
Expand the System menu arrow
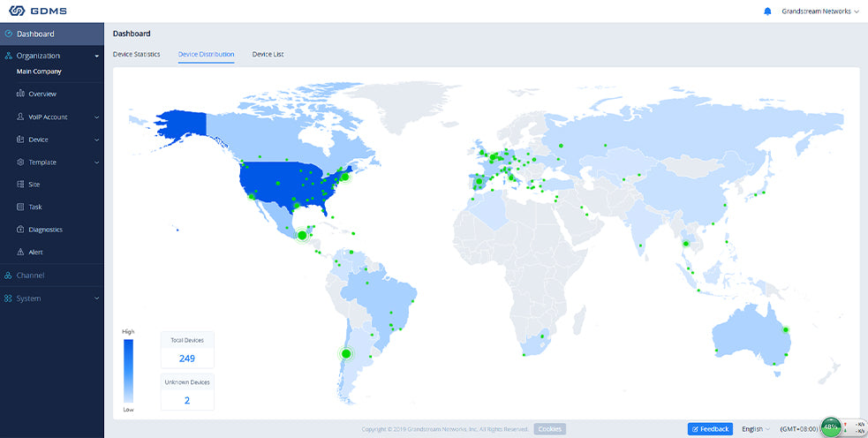point(97,299)
